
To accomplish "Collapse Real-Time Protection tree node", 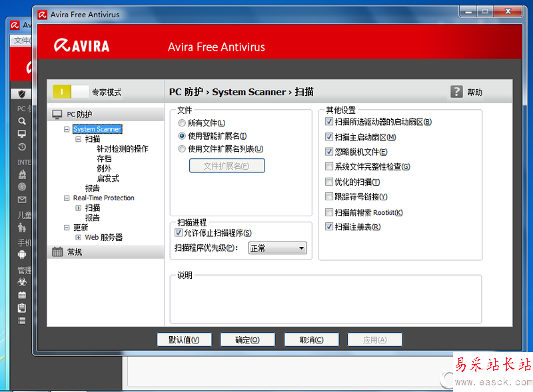I will pos(67,198).
